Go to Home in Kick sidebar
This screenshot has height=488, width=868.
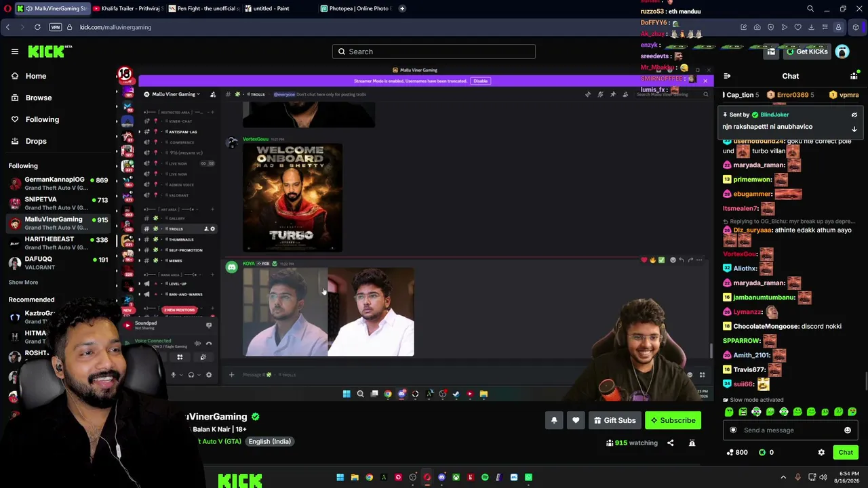[x=29, y=77]
